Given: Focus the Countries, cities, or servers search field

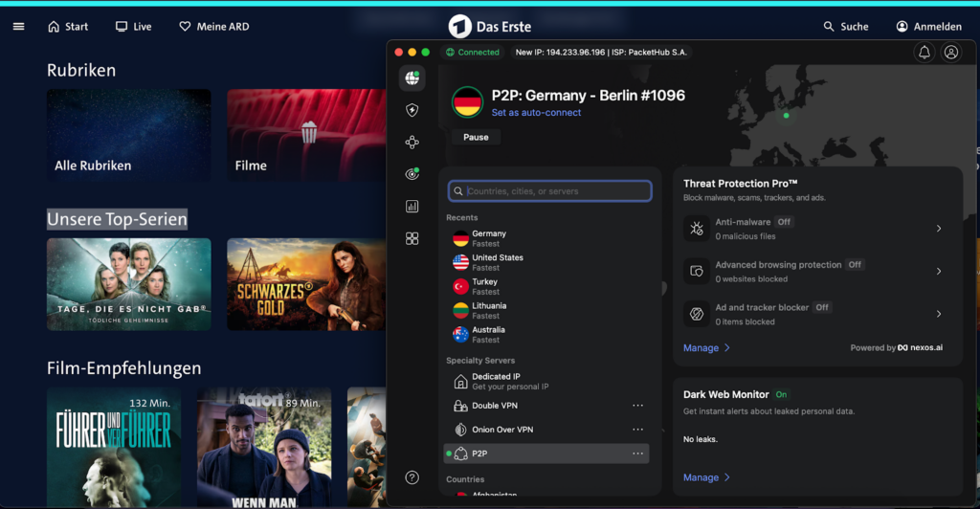Looking at the screenshot, I should (550, 191).
